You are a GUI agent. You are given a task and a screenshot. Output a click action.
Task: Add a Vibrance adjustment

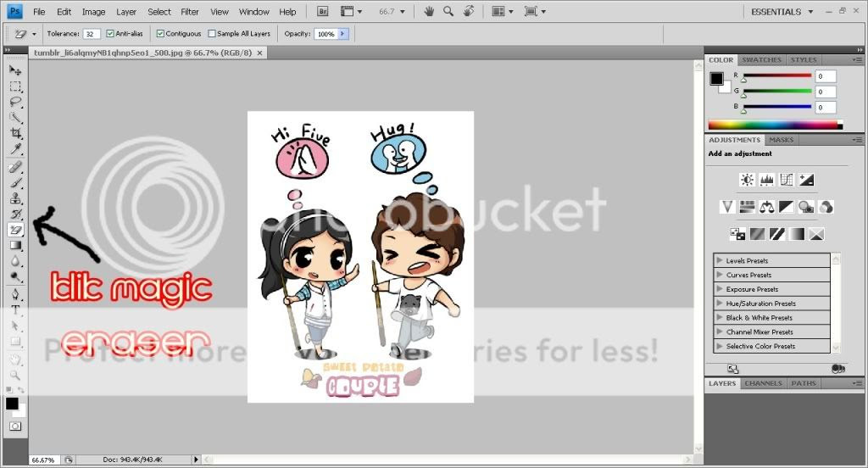point(726,207)
